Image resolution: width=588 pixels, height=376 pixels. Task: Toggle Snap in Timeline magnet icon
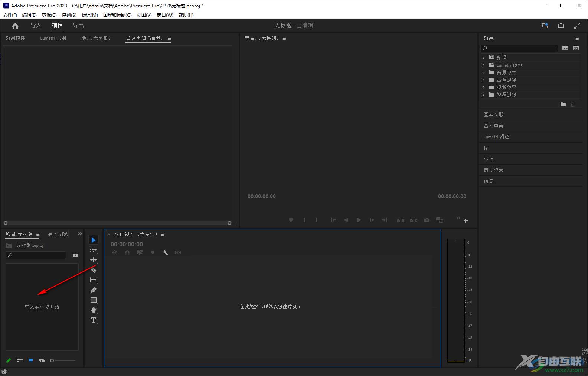point(127,252)
